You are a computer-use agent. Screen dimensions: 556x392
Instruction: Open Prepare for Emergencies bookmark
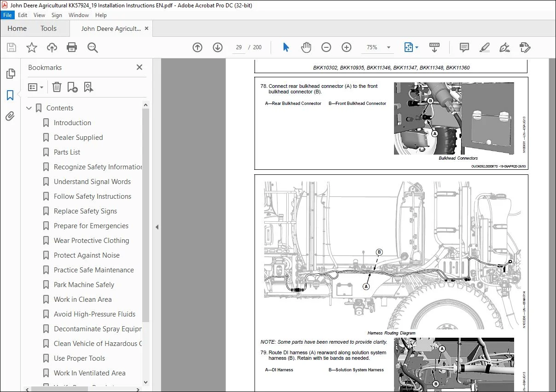[x=91, y=226]
